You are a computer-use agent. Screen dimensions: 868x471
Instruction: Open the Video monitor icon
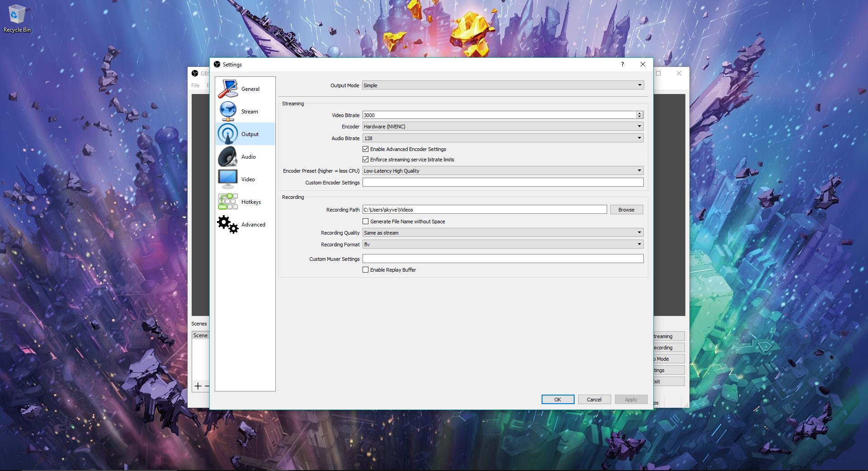point(228,179)
